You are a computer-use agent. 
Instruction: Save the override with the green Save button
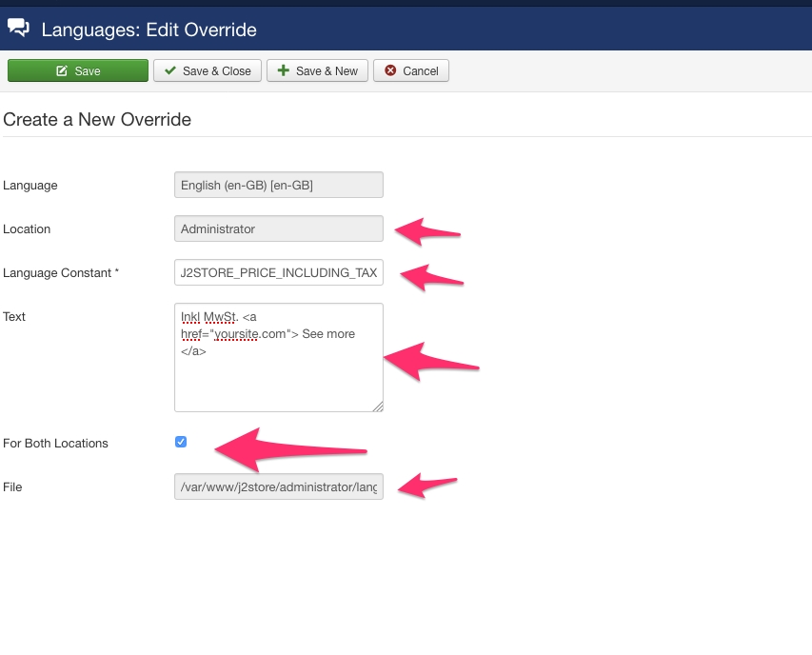tap(78, 70)
